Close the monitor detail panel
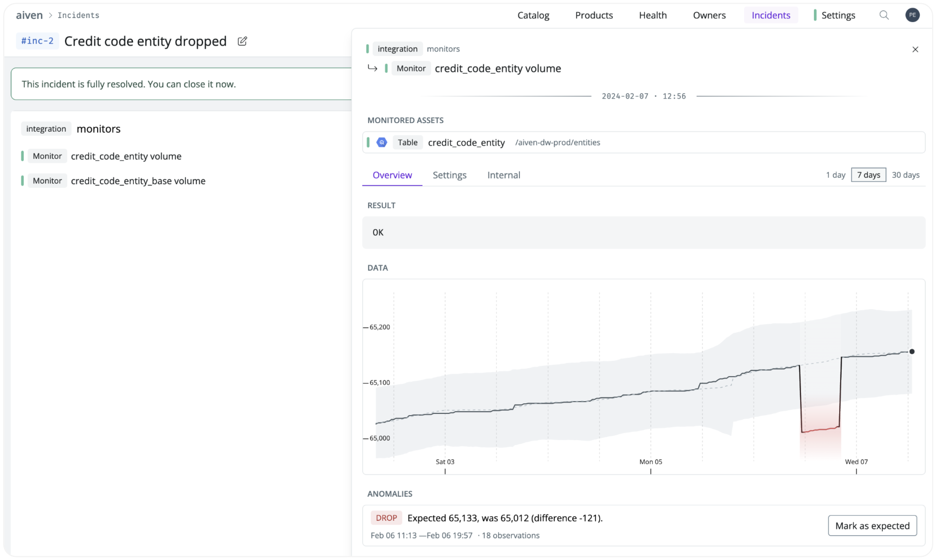The width and height of the screenshot is (936, 560). pos(915,49)
